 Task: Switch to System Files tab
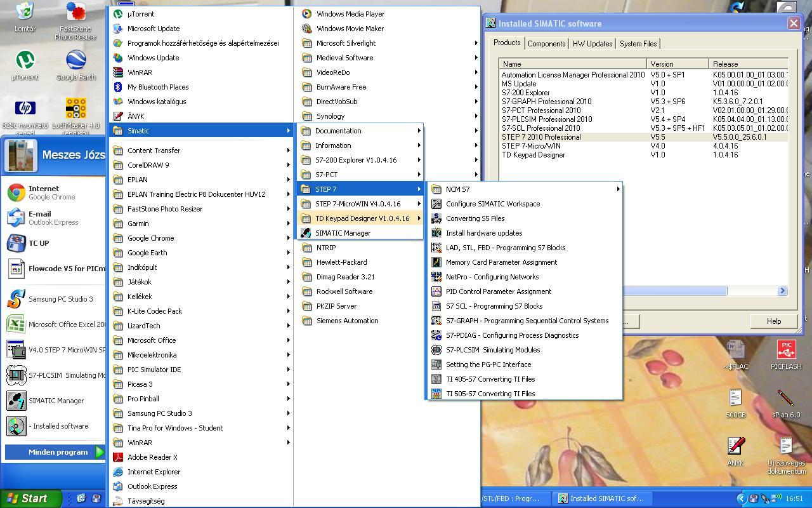pos(638,44)
